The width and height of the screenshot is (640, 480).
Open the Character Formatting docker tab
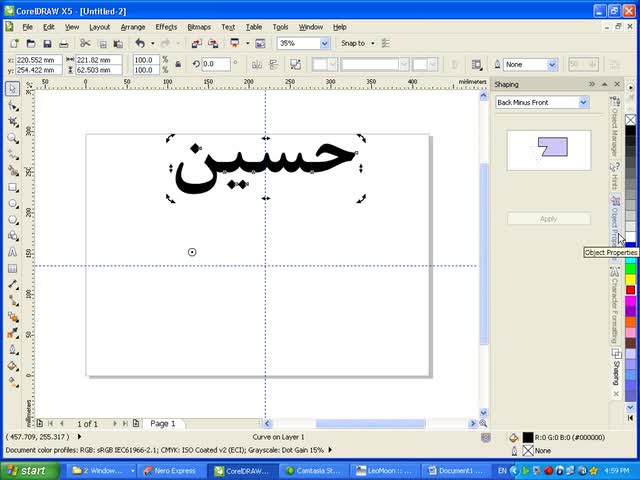(614, 305)
